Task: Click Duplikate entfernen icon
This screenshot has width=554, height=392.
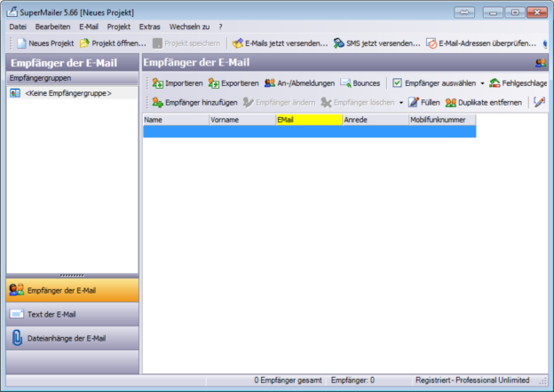Action: pyautogui.click(x=451, y=103)
